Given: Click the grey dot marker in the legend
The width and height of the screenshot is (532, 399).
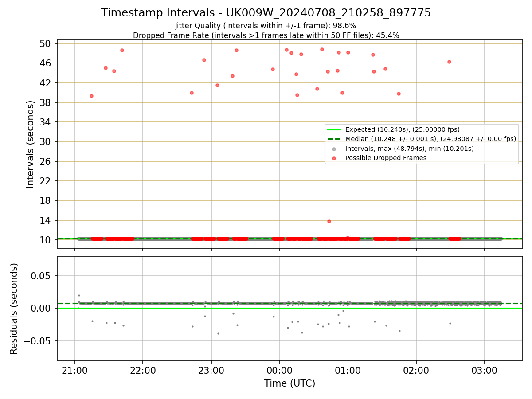Looking at the screenshot, I should tap(334, 149).
